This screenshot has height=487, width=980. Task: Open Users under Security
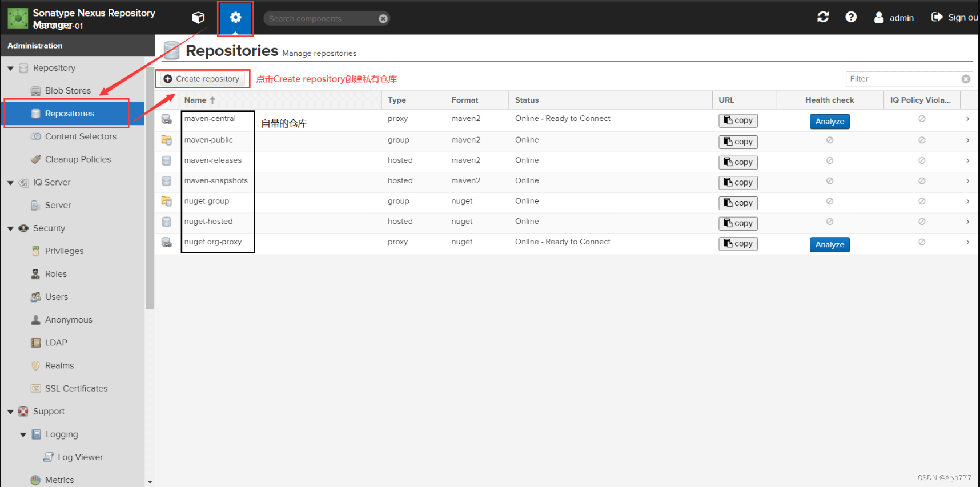(x=56, y=297)
